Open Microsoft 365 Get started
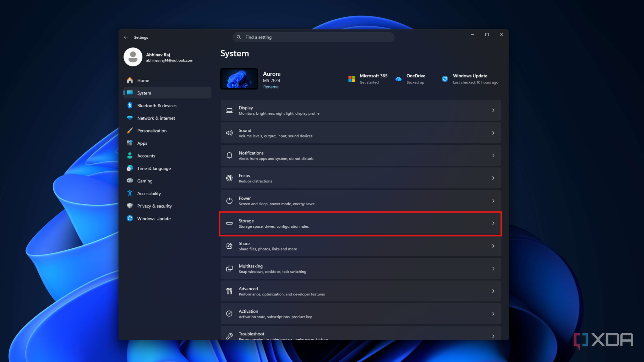 pyautogui.click(x=368, y=79)
